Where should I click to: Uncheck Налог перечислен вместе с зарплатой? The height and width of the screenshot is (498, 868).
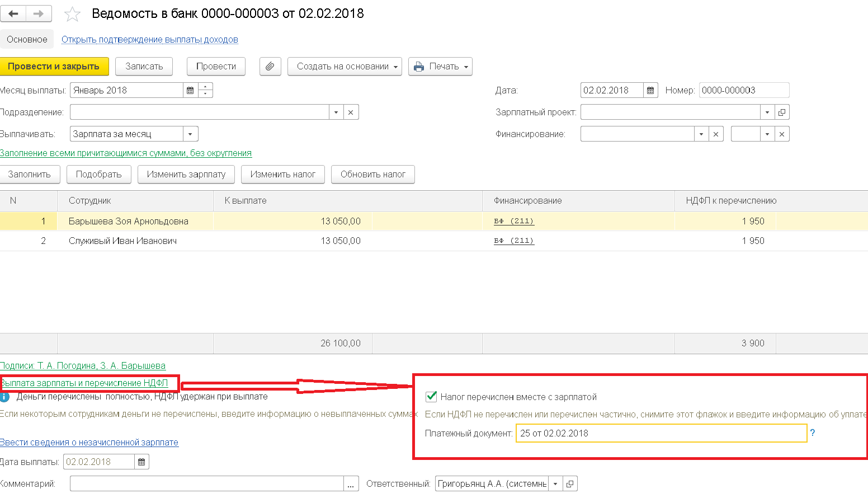tap(431, 397)
